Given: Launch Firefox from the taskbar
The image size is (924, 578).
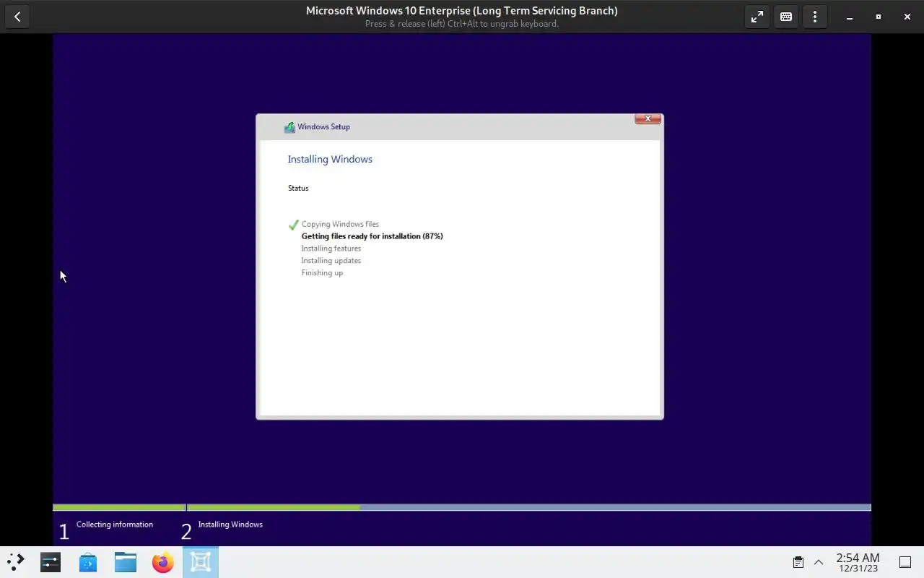Looking at the screenshot, I should (163, 561).
